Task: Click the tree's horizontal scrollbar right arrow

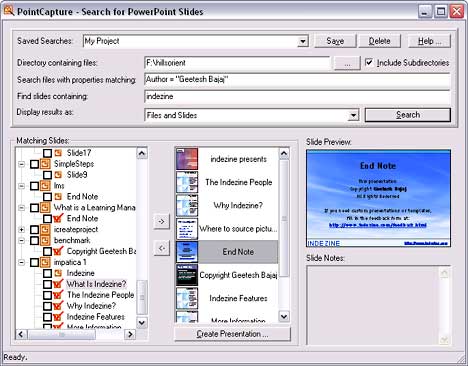Action: [130, 334]
